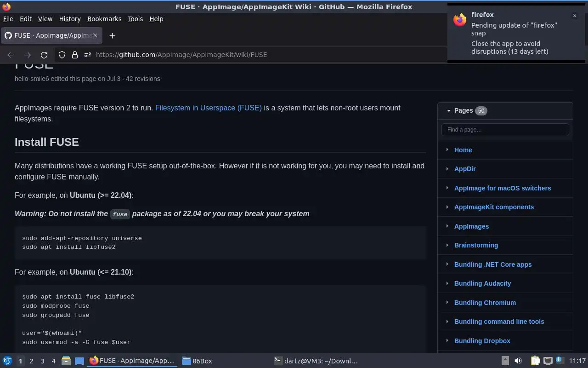The image size is (588, 368).
Task: Expand the Bundling command line tools arrow
Action: click(x=447, y=322)
